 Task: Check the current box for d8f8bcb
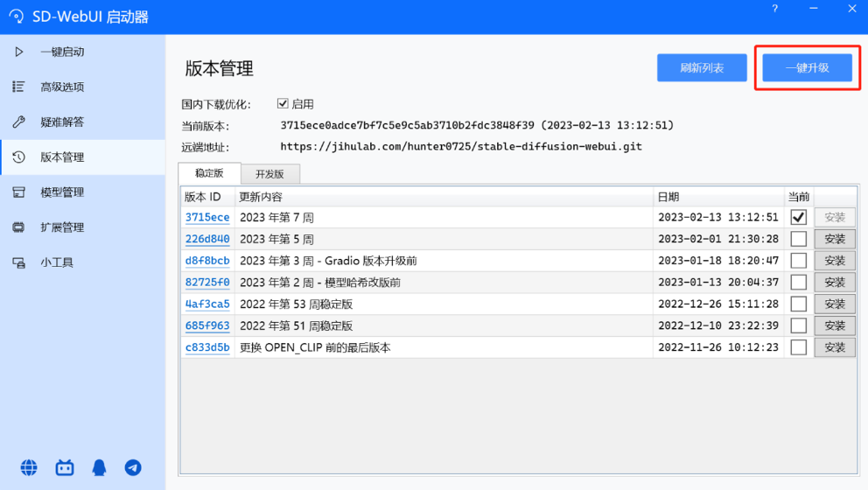click(798, 260)
